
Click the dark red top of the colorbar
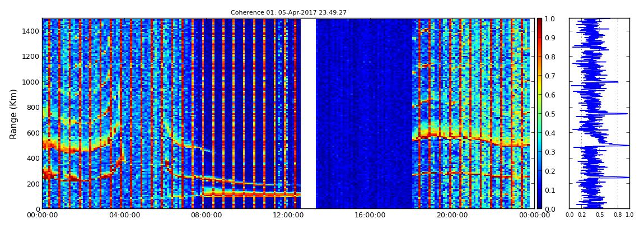[539, 21]
